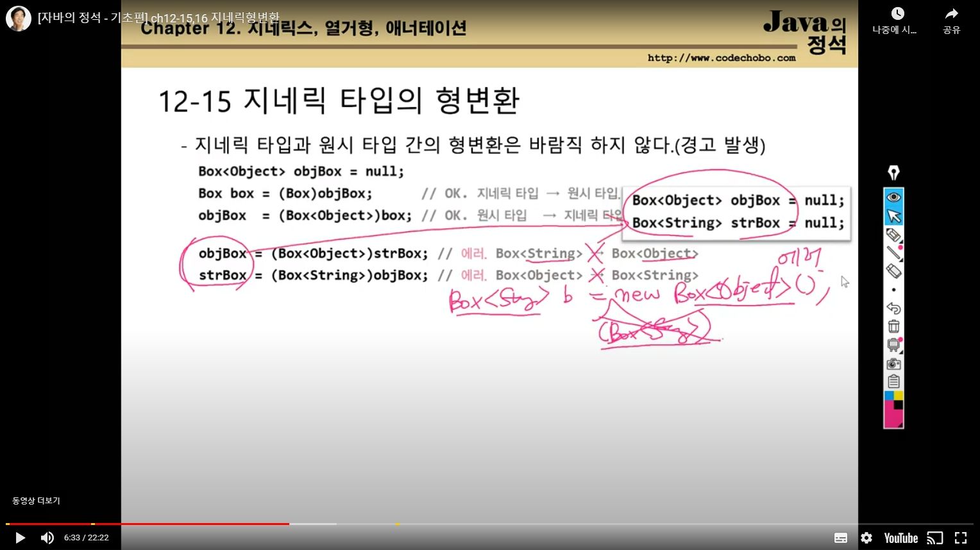Take a screenshot with camera icon
Image resolution: width=980 pixels, height=550 pixels.
pos(893,364)
